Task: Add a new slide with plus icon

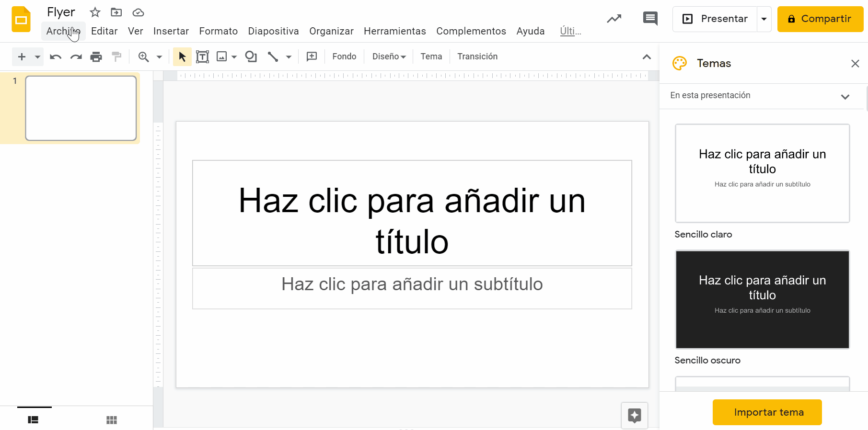Action: pos(22,57)
